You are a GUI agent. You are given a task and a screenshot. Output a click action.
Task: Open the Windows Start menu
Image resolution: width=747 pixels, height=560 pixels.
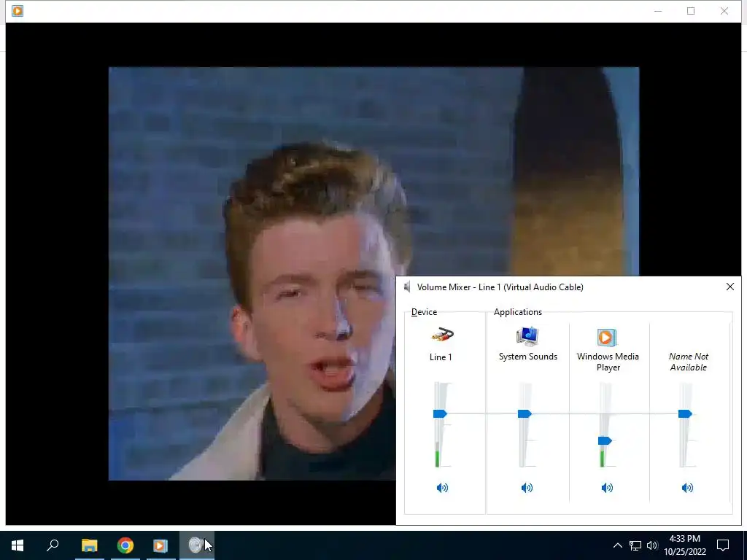click(x=18, y=545)
